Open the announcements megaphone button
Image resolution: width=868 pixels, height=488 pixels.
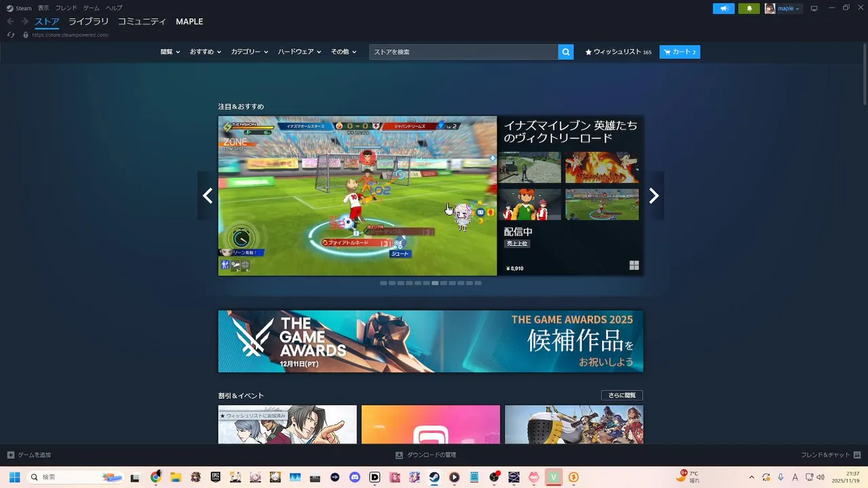click(724, 8)
